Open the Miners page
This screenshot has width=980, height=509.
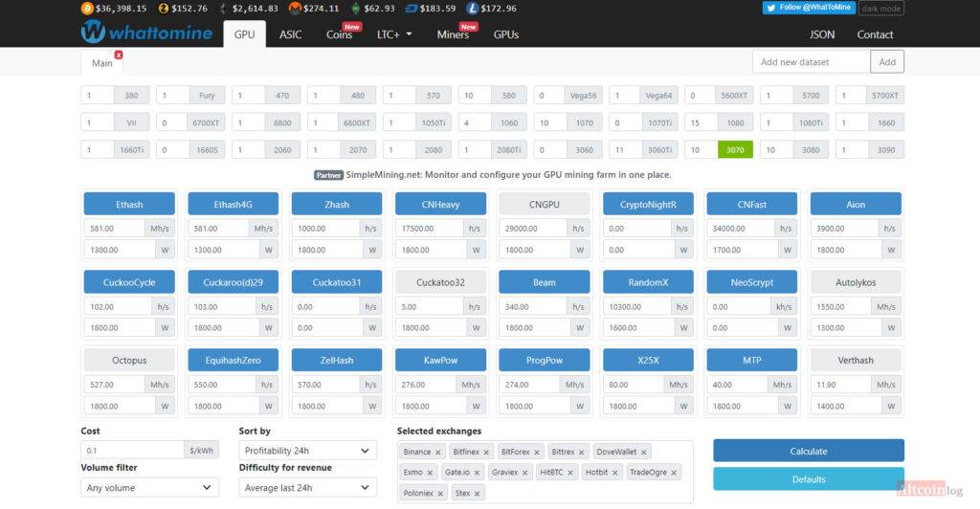tap(453, 34)
